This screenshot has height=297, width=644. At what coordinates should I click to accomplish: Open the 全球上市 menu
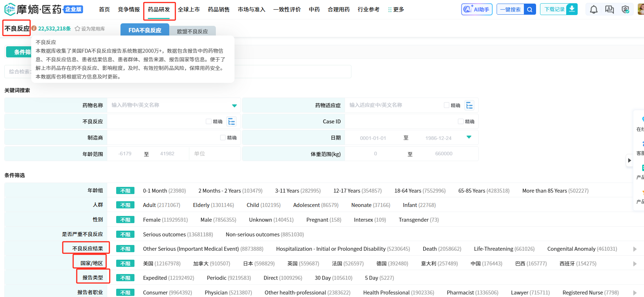pos(189,9)
